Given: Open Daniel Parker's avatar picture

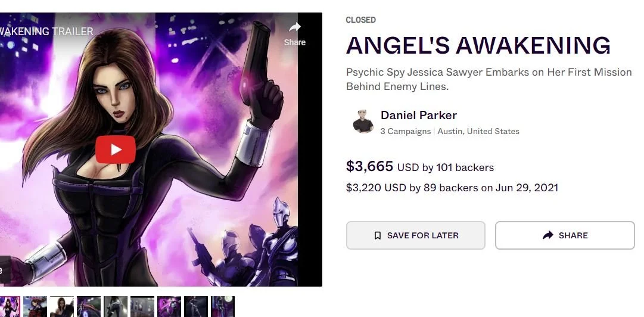Looking at the screenshot, I should 363,122.
